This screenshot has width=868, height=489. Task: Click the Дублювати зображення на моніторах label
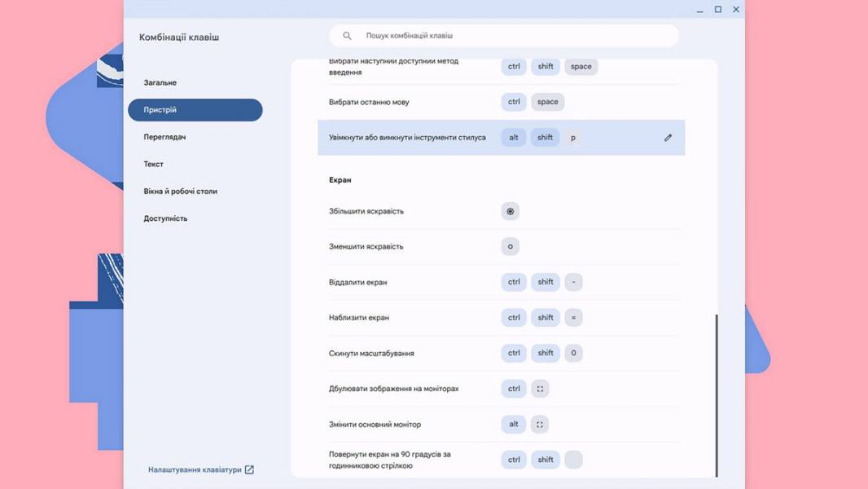[x=393, y=389]
